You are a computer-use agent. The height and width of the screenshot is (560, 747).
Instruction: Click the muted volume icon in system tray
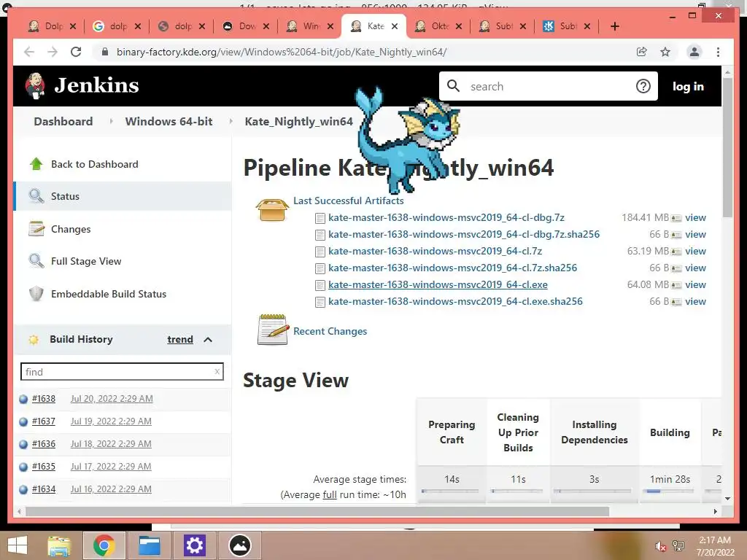tap(659, 546)
